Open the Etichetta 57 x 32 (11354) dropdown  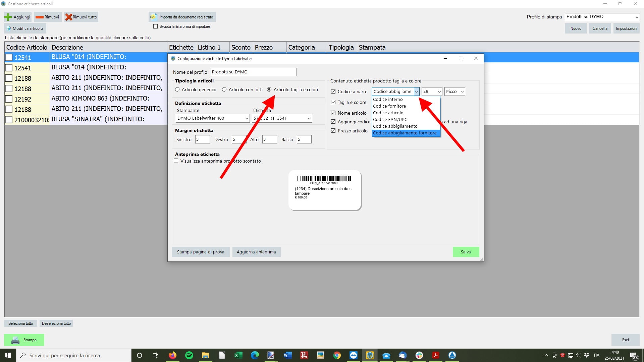pos(282,118)
